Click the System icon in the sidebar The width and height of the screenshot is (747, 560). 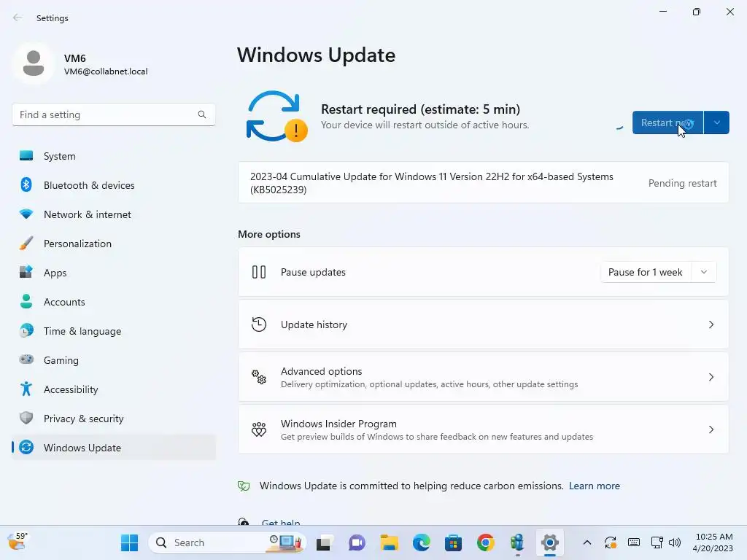point(26,156)
